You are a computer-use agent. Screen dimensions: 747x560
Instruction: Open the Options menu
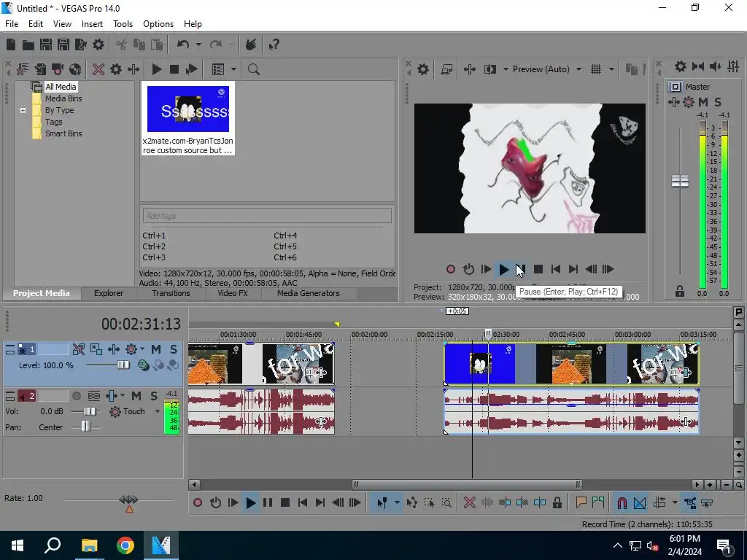158,24
